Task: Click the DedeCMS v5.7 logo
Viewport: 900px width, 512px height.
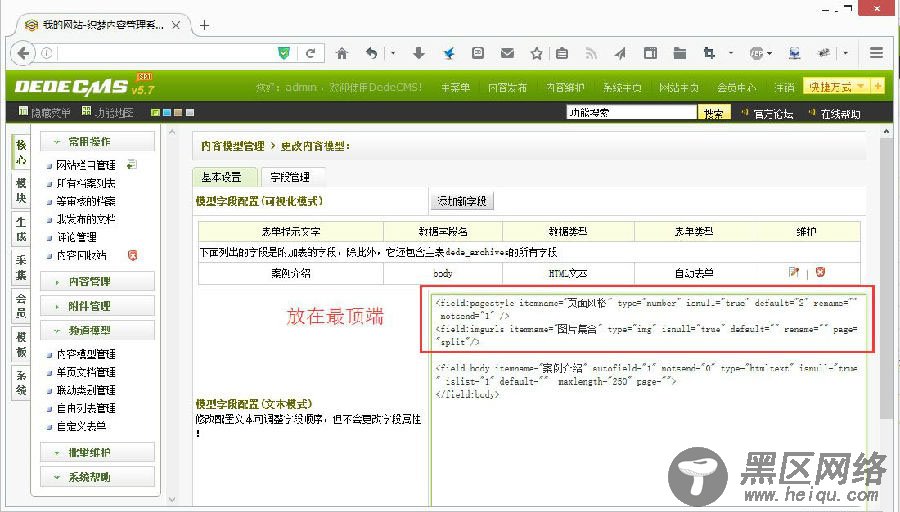Action: (x=84, y=86)
